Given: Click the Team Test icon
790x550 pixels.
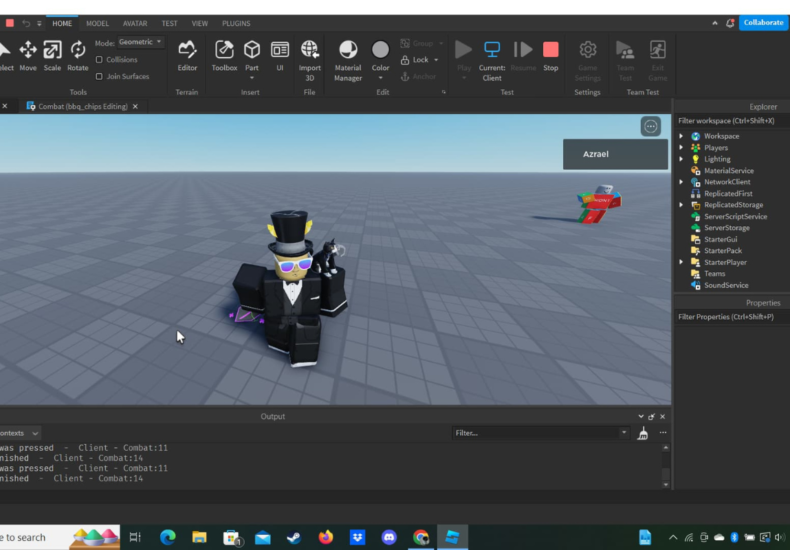Looking at the screenshot, I should pyautogui.click(x=625, y=50).
